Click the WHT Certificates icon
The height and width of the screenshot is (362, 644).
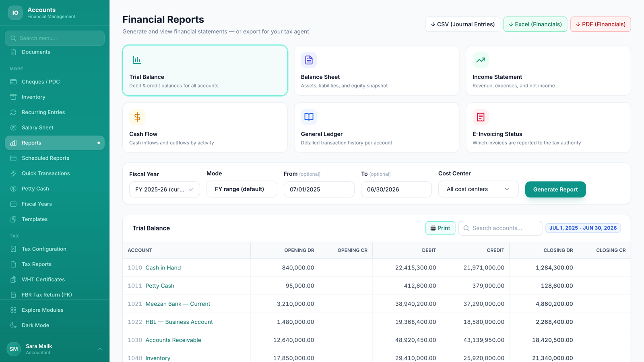13,280
